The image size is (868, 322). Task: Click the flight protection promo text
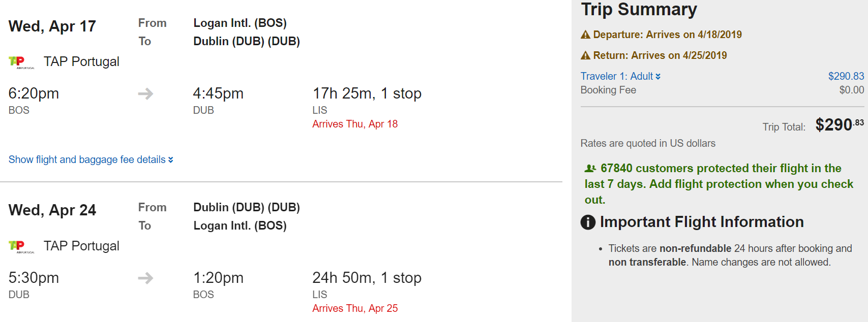click(719, 184)
